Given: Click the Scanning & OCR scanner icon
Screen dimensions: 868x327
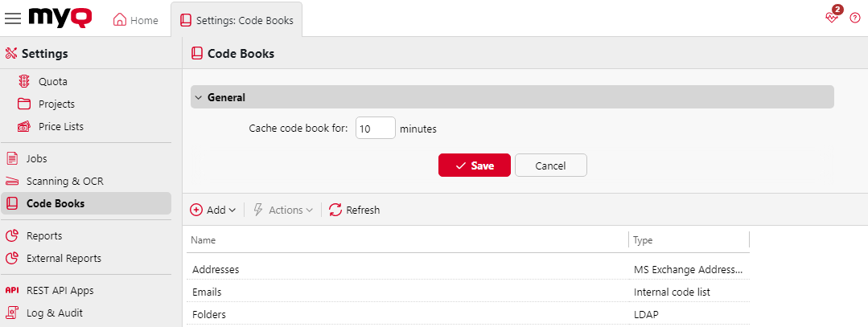Looking at the screenshot, I should (12, 181).
